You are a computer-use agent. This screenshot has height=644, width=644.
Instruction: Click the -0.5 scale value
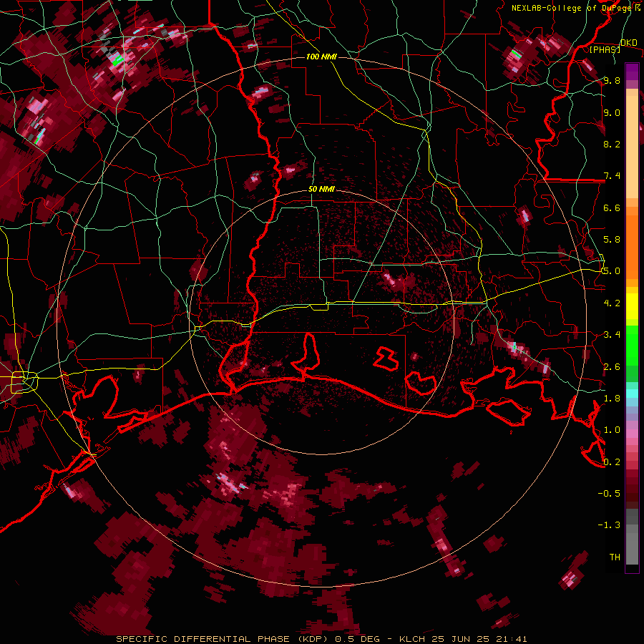pyautogui.click(x=609, y=494)
